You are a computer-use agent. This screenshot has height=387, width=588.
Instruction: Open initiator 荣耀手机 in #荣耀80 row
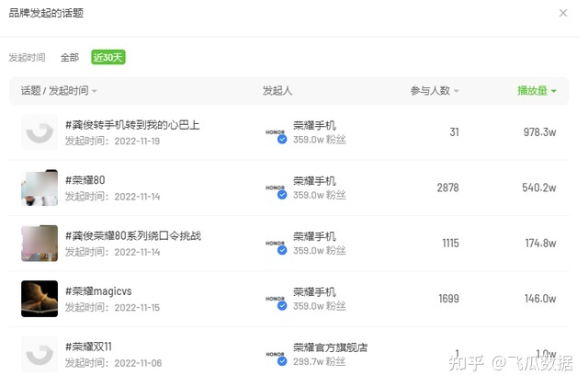[314, 181]
